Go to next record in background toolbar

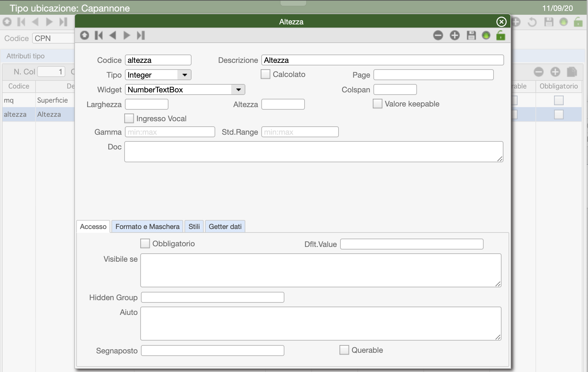(49, 22)
